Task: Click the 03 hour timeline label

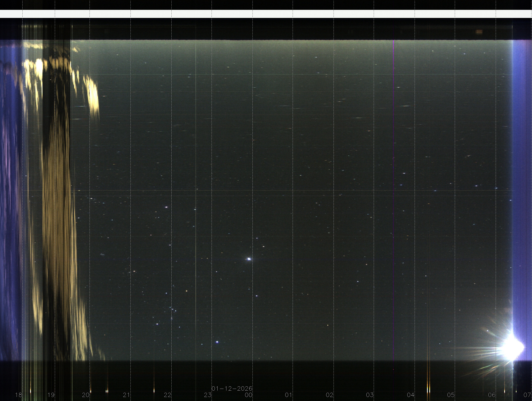Action: (x=370, y=395)
